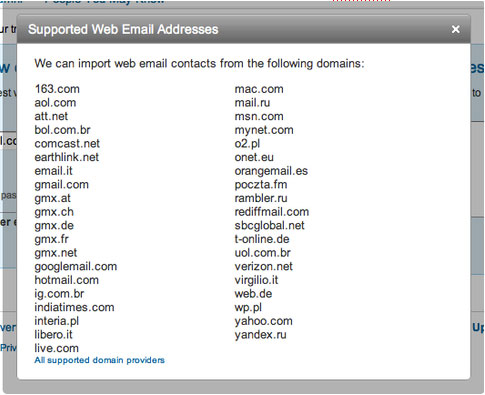485x395 pixels.
Task: Click the rediffmail.com domain text
Action: pos(272,212)
